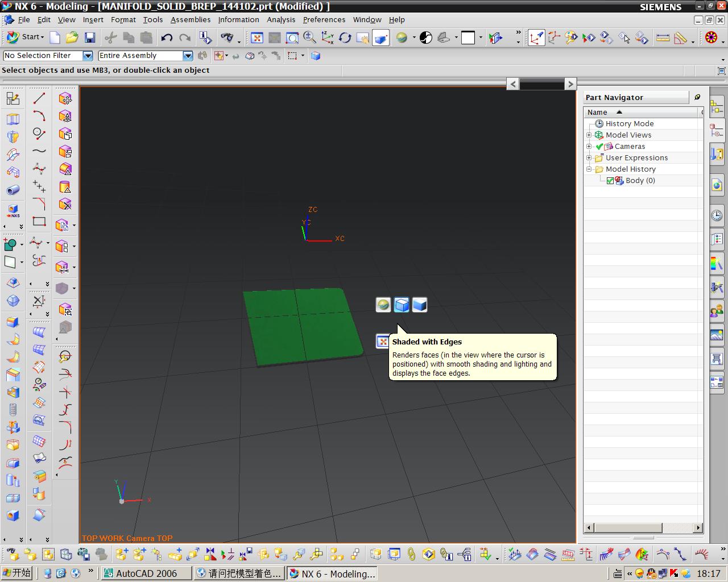
Task: Click the binoculars find icon
Action: tap(227, 38)
